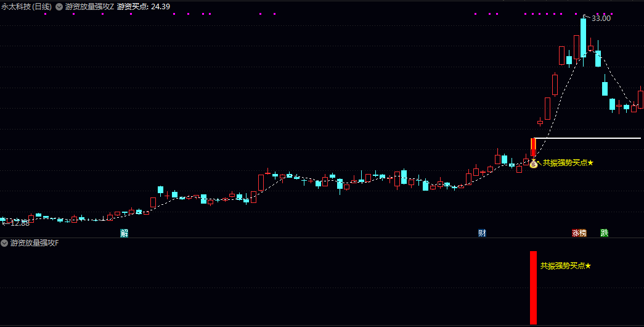Click the money bag buy-signal icon

[534, 164]
